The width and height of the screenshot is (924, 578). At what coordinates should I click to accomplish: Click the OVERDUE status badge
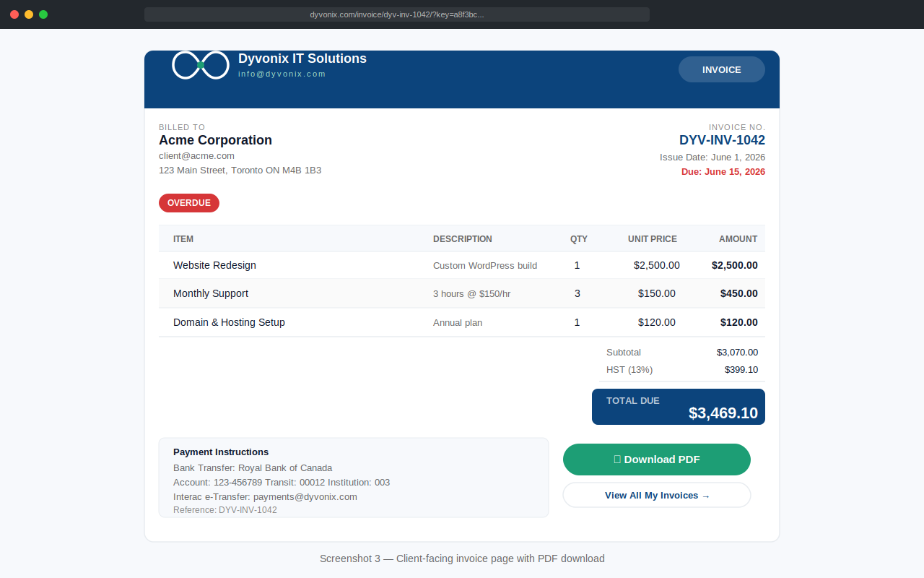[x=189, y=203]
